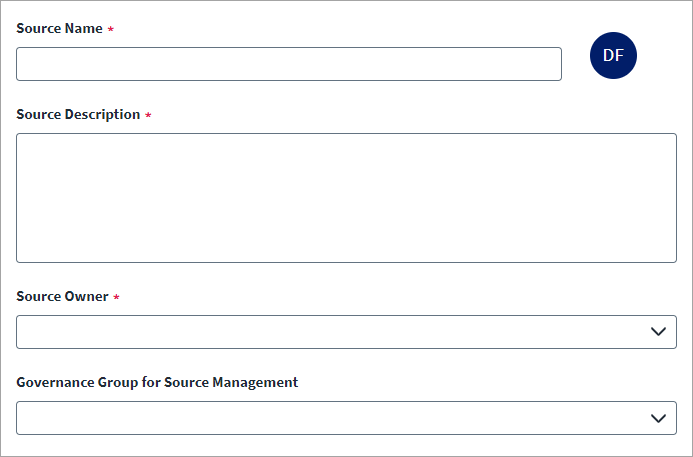Focus the Source Name text field
The height and width of the screenshot is (457, 693).
coord(289,64)
